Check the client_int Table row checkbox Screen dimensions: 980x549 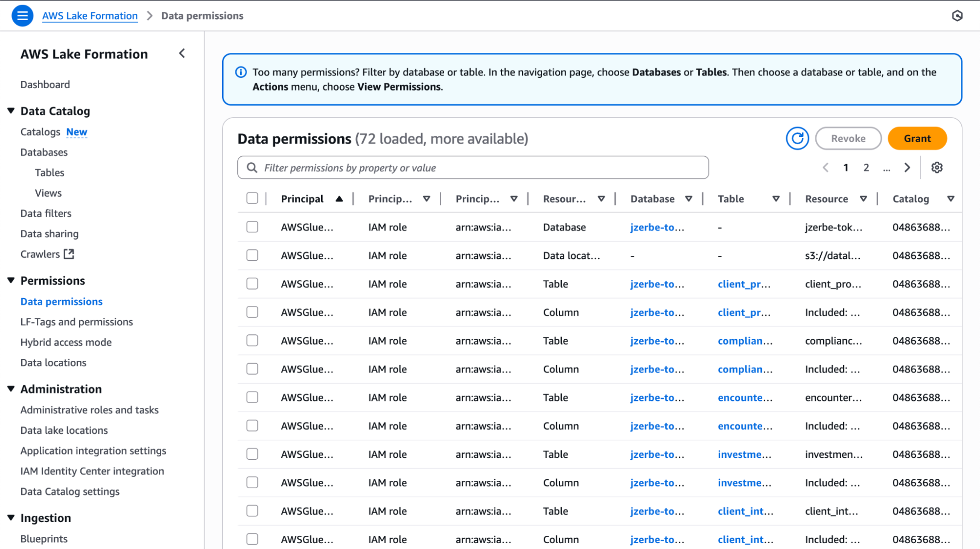click(252, 511)
